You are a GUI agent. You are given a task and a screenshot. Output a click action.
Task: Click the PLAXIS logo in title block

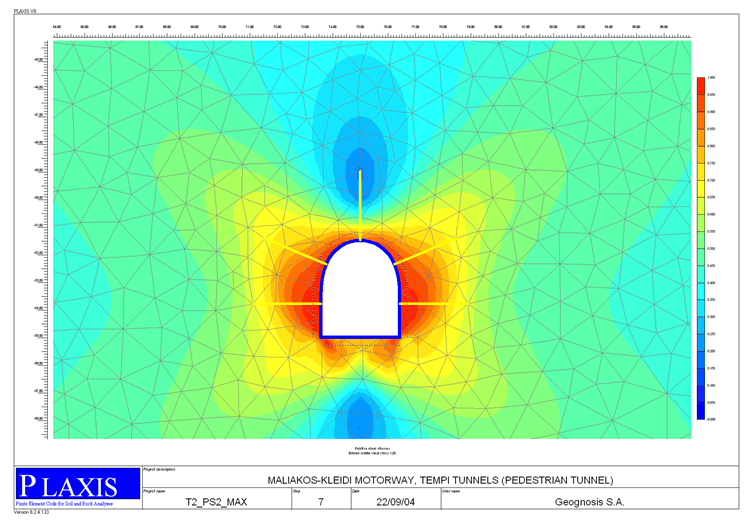pyautogui.click(x=78, y=484)
